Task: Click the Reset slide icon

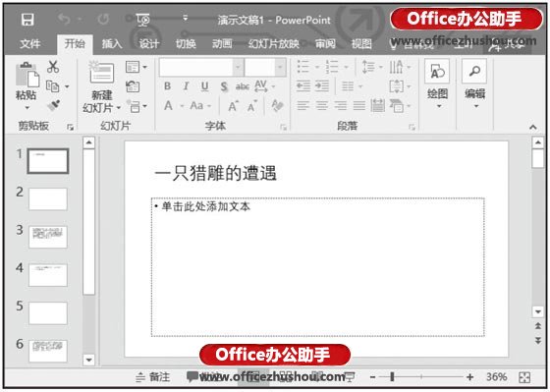Action: tap(133, 86)
